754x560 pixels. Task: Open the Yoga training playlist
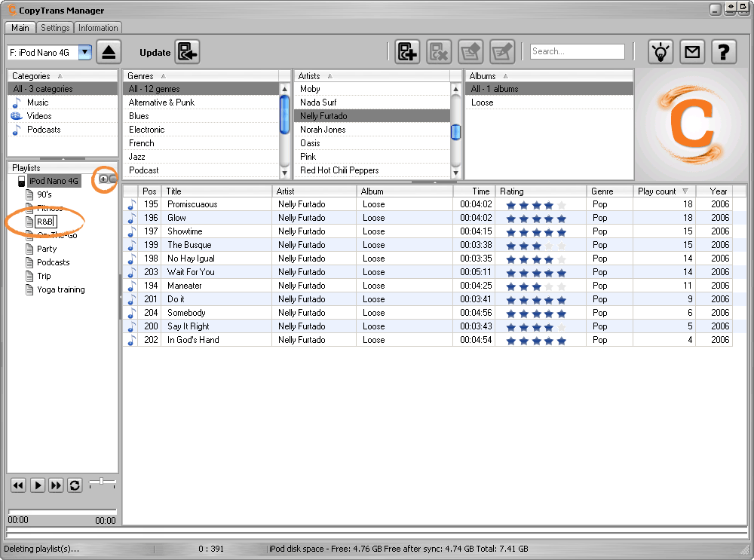(x=61, y=289)
